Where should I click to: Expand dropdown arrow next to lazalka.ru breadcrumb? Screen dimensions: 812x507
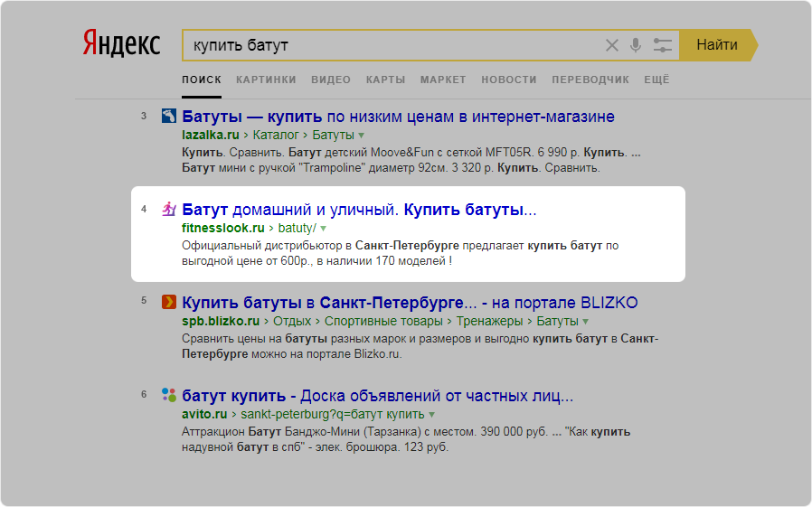coord(361,136)
